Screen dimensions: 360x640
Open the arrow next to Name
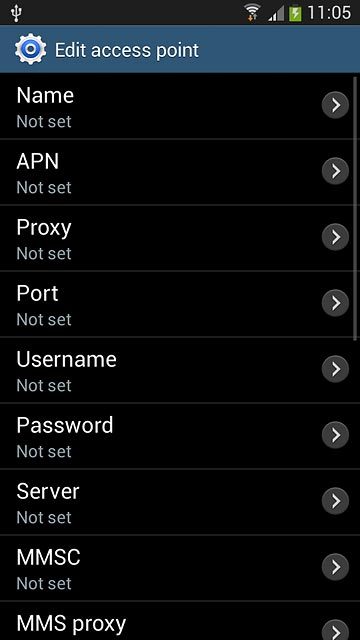pyautogui.click(x=335, y=105)
